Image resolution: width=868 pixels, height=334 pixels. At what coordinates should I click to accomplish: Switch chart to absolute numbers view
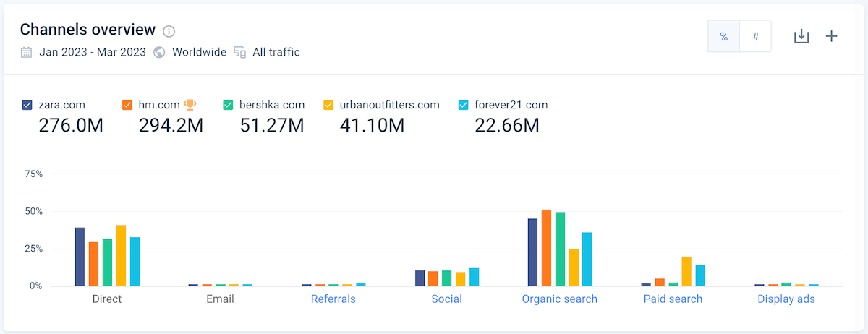click(755, 36)
